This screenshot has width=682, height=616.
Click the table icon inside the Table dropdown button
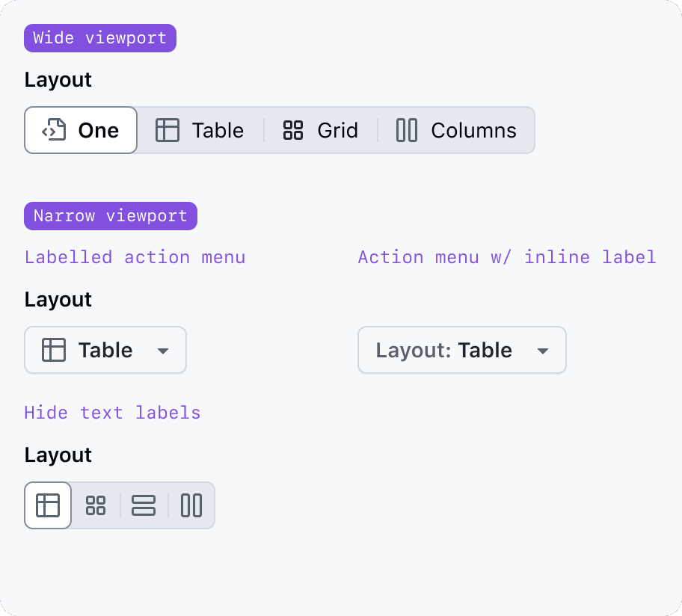pyautogui.click(x=54, y=350)
